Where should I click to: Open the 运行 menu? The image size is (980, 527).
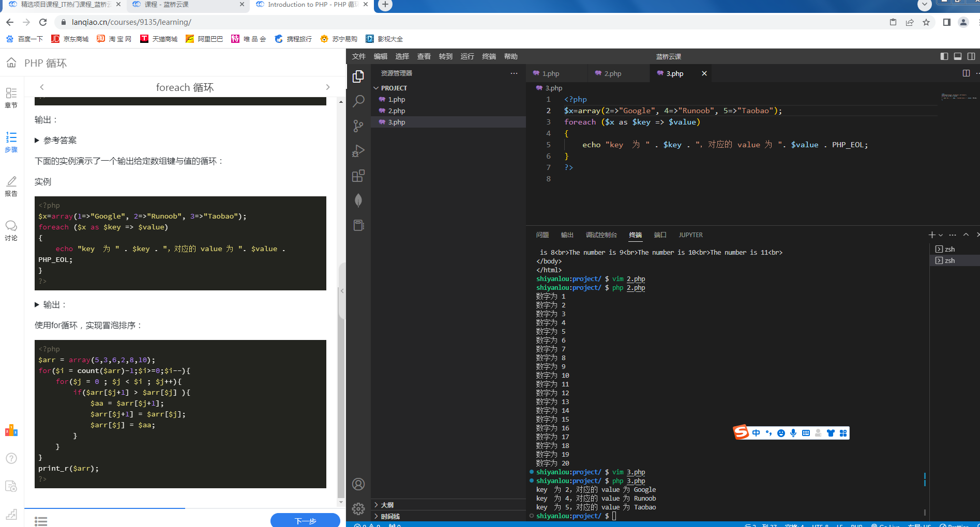[467, 56]
